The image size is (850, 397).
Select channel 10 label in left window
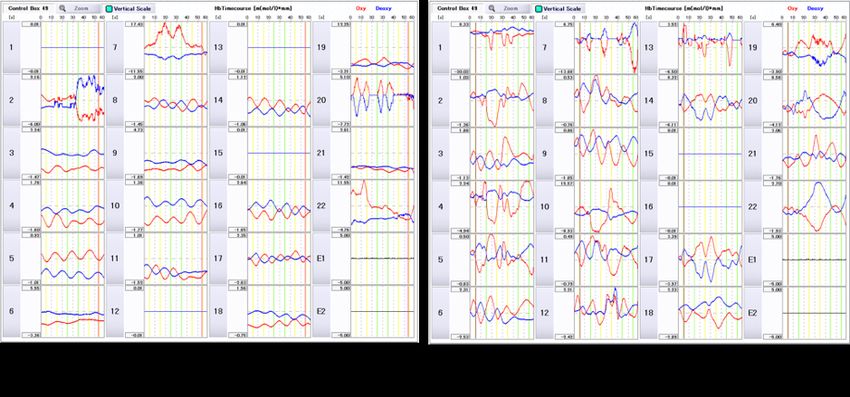(x=114, y=206)
